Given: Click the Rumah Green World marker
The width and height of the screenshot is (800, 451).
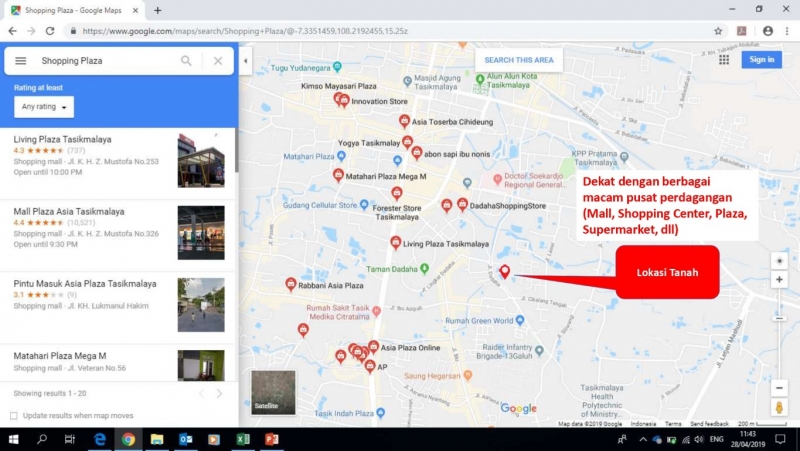Looking at the screenshot, I should [x=520, y=320].
